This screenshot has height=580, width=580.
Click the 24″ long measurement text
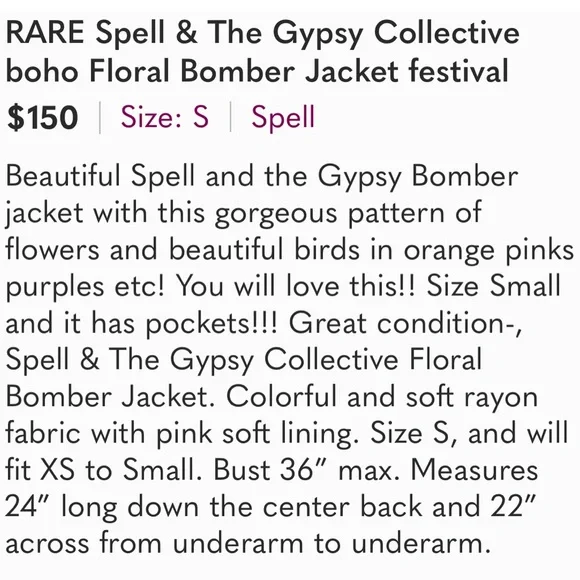(61, 507)
